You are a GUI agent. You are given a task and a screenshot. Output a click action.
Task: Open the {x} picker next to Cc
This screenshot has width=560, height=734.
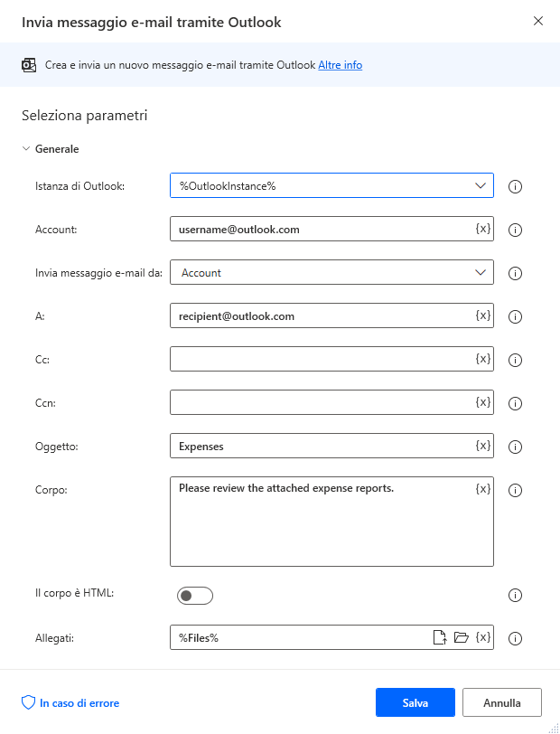[x=481, y=359]
